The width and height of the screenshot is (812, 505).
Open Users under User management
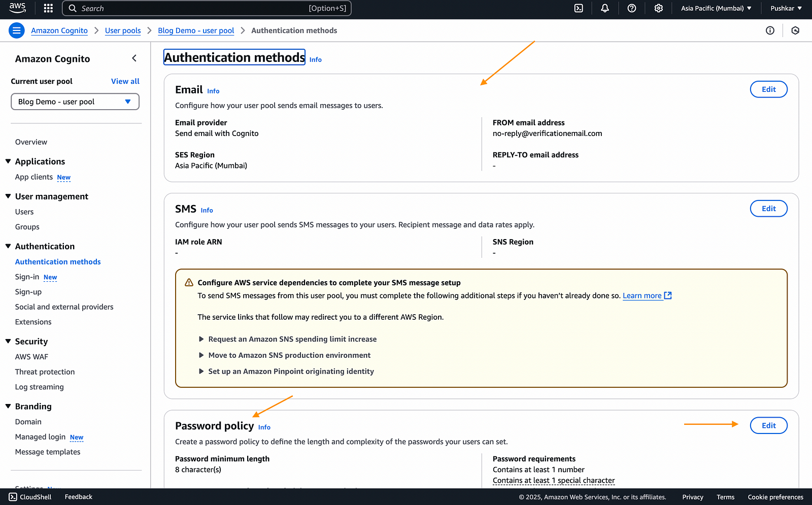click(24, 212)
